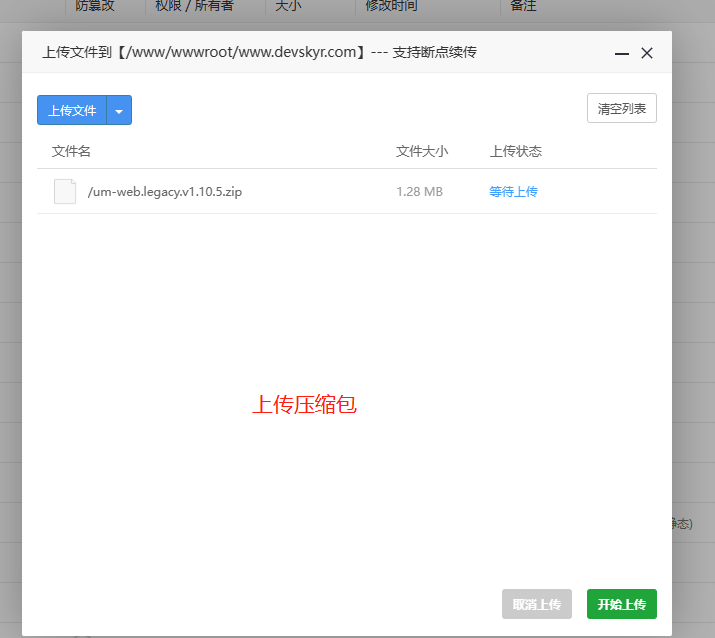Click the 备注 background column header
This screenshot has height=638, width=715.
pyautogui.click(x=523, y=6)
